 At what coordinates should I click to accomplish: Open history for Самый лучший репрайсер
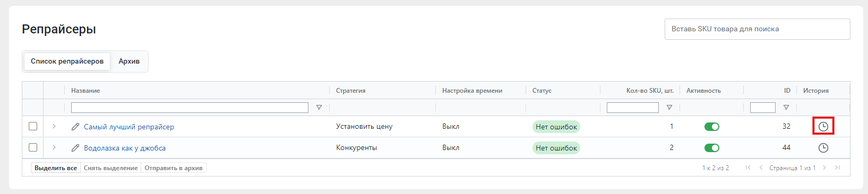click(x=823, y=127)
